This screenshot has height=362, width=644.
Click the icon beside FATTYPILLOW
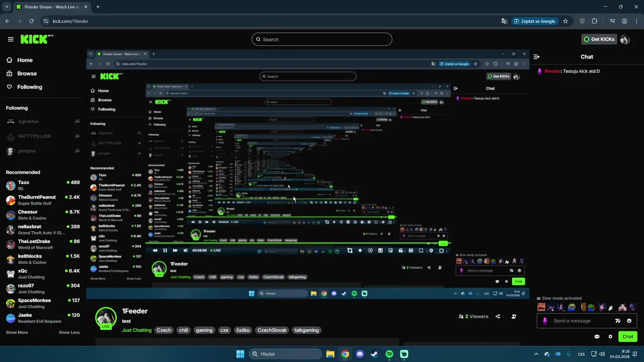tap(77, 136)
